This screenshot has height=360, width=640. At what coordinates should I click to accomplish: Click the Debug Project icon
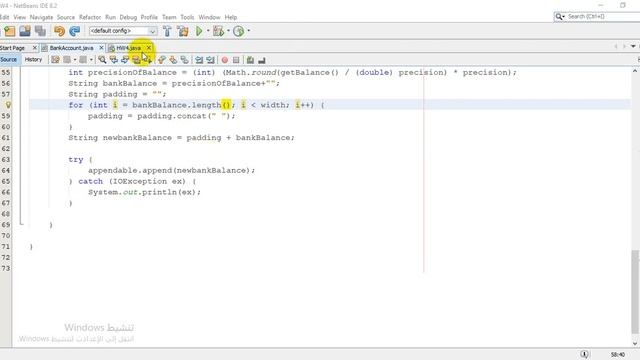pos(219,31)
